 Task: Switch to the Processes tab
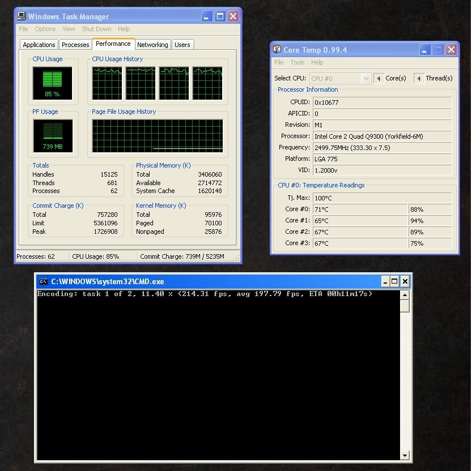pyautogui.click(x=75, y=44)
